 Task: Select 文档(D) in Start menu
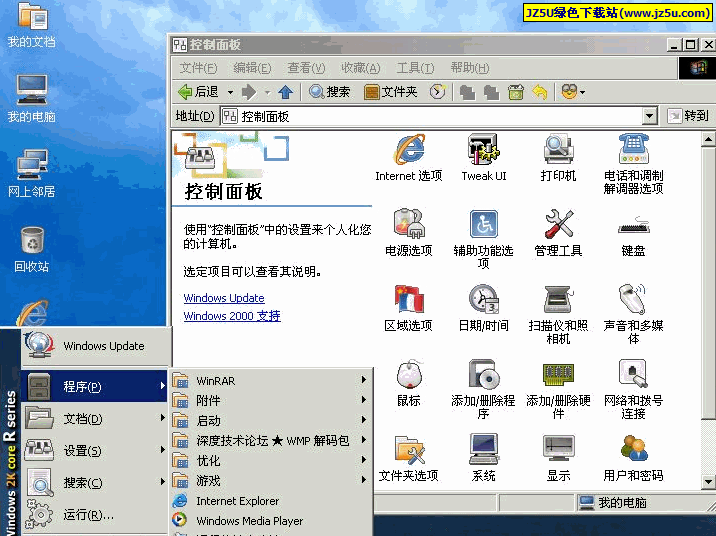[94, 418]
